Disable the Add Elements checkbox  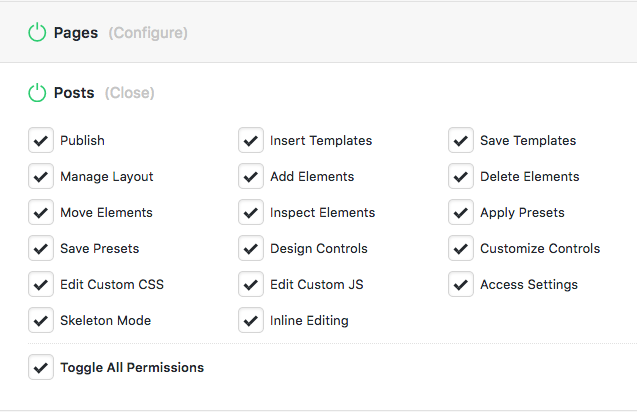point(251,177)
